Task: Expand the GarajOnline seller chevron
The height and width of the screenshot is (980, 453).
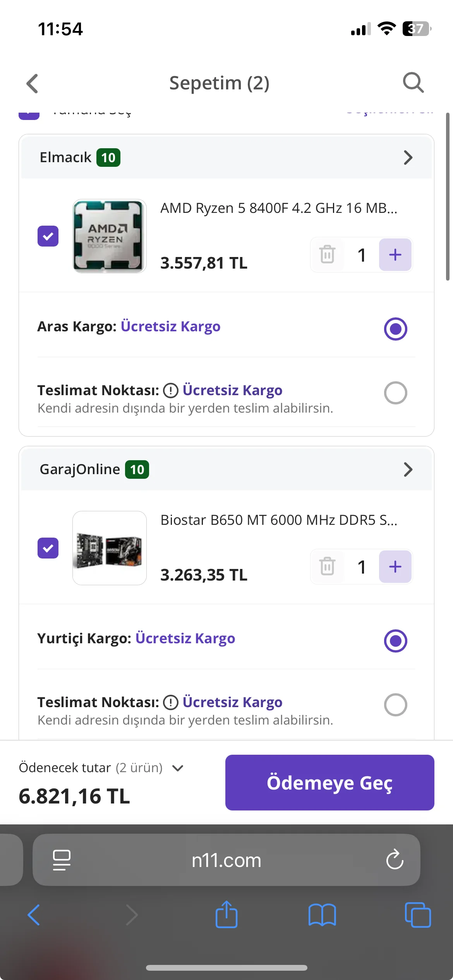Action: click(408, 469)
